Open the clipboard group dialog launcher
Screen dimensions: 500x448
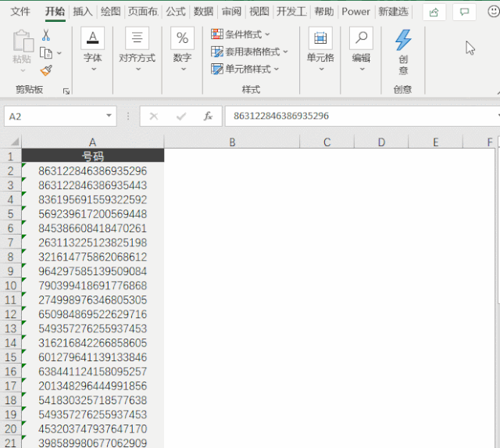point(66,91)
